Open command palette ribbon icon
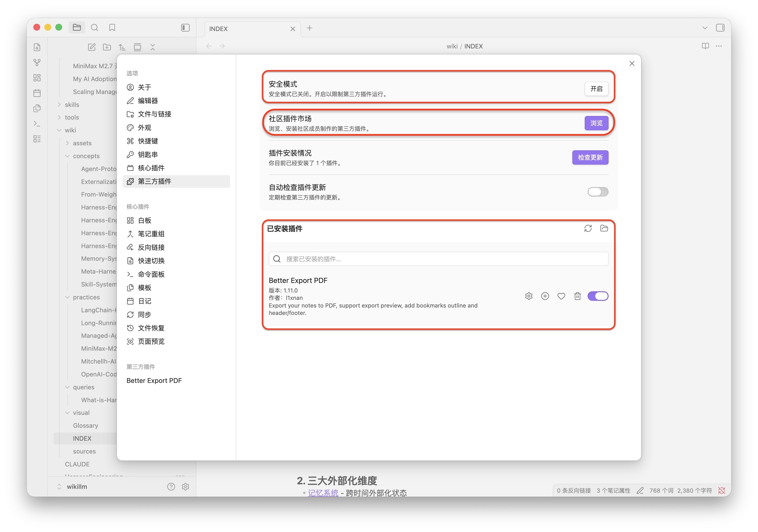Screen dimensions: 758x532 (x=37, y=124)
